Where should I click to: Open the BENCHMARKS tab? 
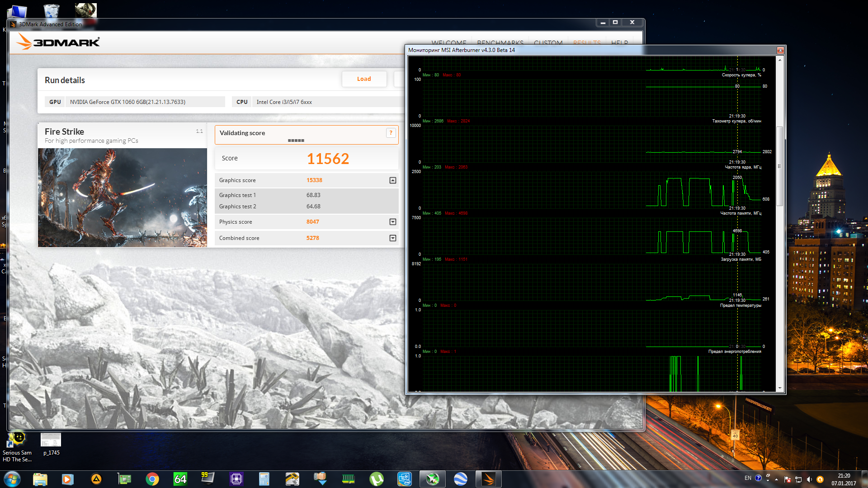coord(500,42)
